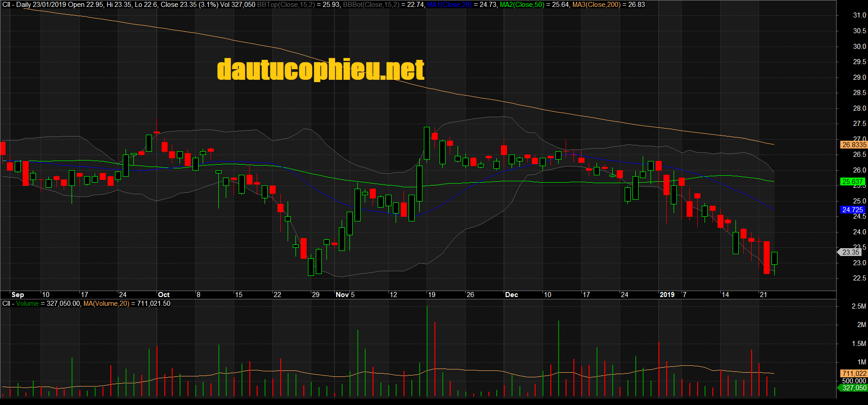Click the 'Dec' month label on date axis
This screenshot has height=405, width=868.
point(512,295)
